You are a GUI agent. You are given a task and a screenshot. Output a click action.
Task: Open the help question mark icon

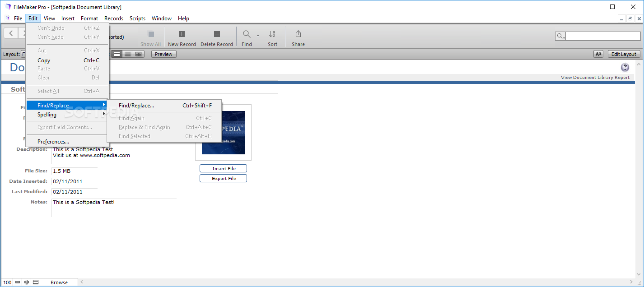click(x=625, y=68)
